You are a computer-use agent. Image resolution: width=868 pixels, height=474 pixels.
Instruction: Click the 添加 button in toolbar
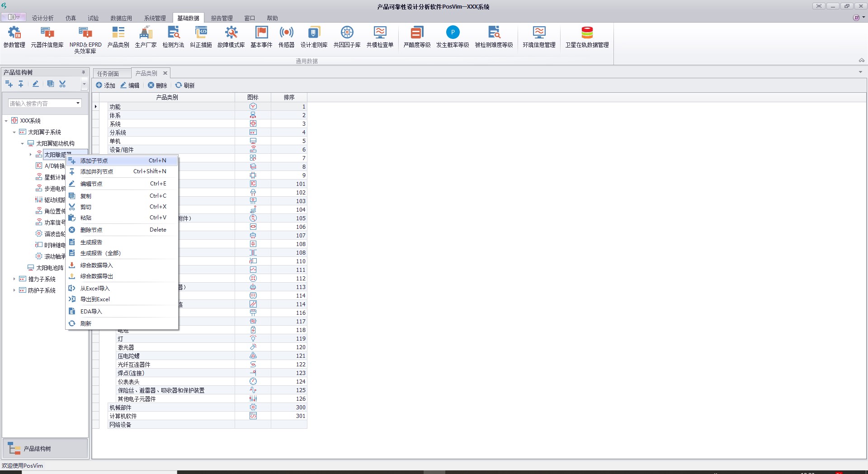(105, 85)
